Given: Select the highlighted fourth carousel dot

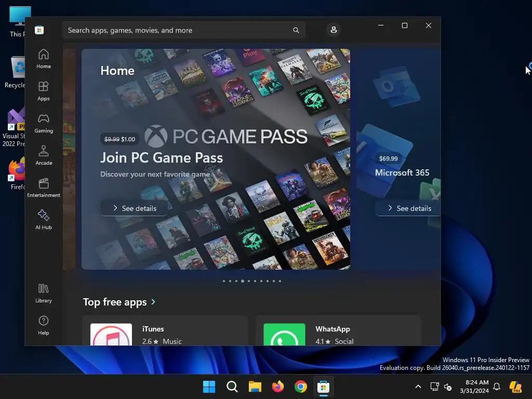Looking at the screenshot, I should click(243, 281).
